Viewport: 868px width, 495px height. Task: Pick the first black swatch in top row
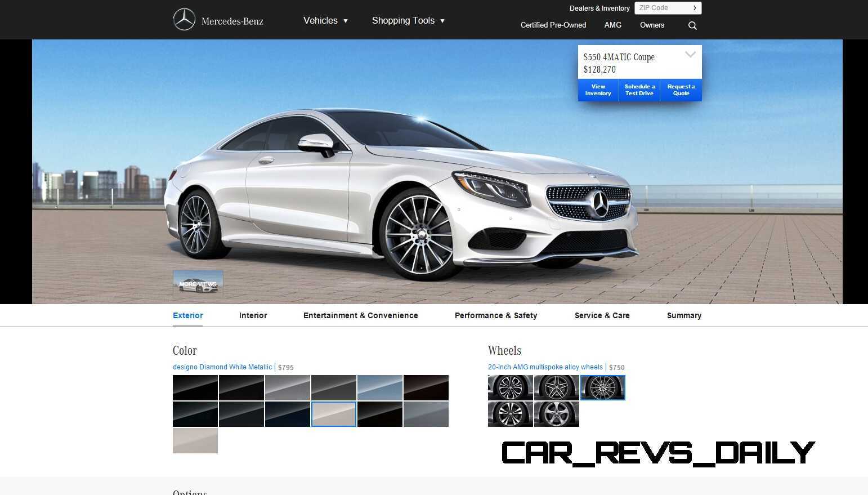195,388
